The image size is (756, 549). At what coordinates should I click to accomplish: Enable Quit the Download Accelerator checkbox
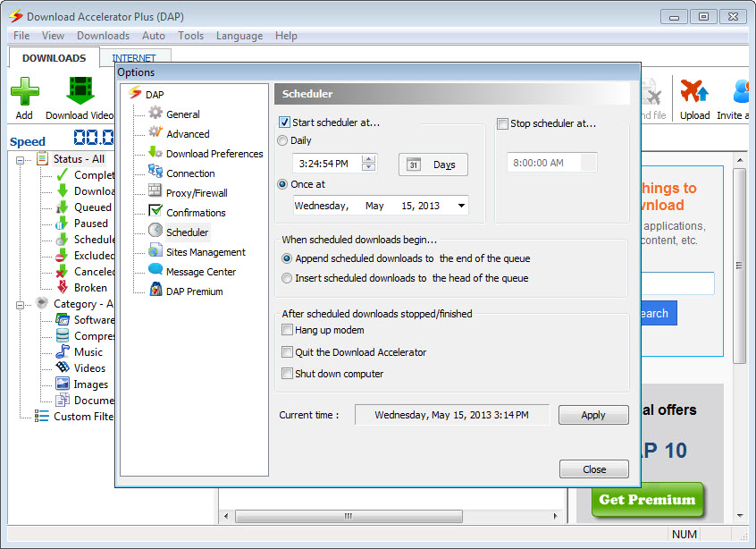(288, 352)
